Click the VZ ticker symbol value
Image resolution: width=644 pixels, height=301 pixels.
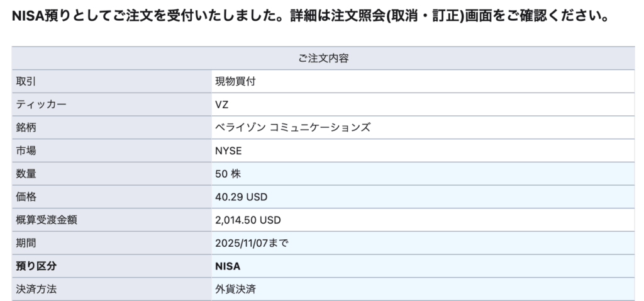coord(222,105)
